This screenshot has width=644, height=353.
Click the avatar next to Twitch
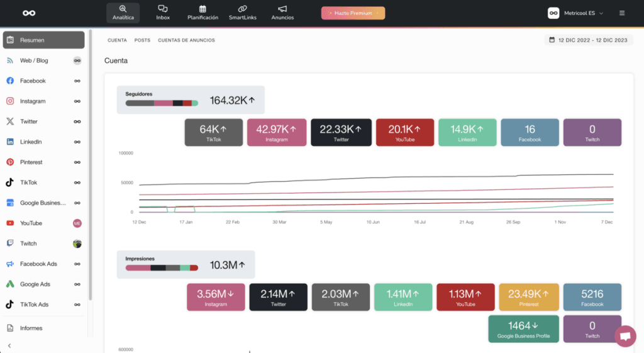coord(77,244)
